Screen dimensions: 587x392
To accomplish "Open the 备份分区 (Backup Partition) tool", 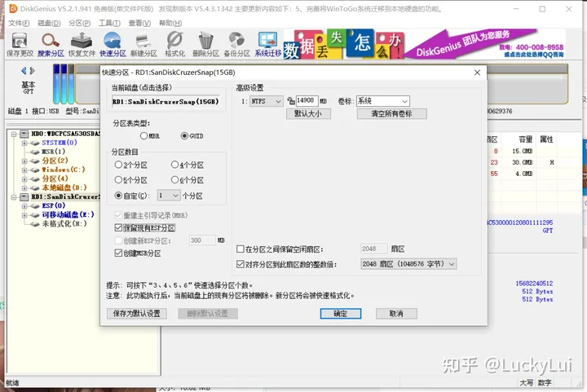I will [236, 42].
